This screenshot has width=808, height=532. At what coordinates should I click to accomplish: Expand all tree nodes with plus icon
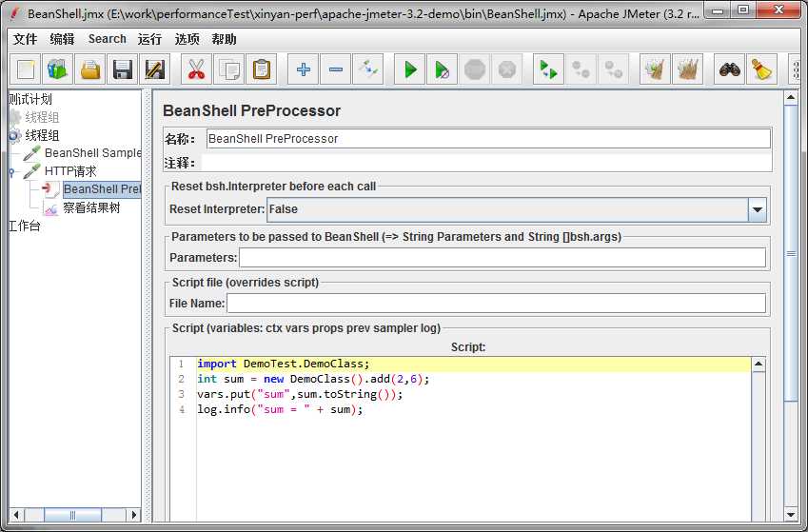coord(303,69)
